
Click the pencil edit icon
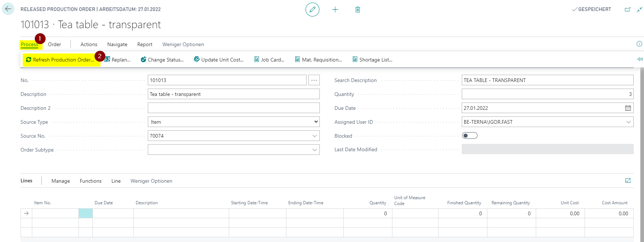click(312, 10)
